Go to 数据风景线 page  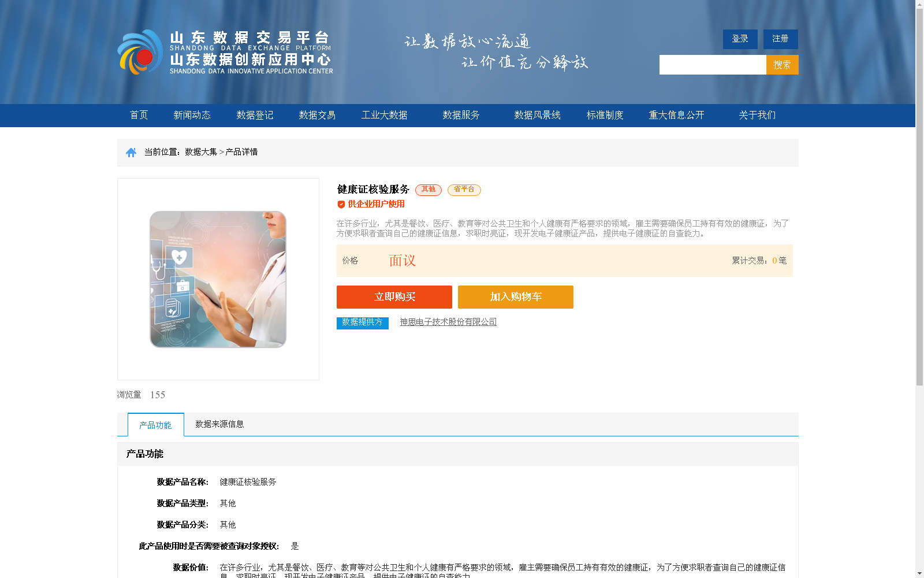(x=537, y=115)
